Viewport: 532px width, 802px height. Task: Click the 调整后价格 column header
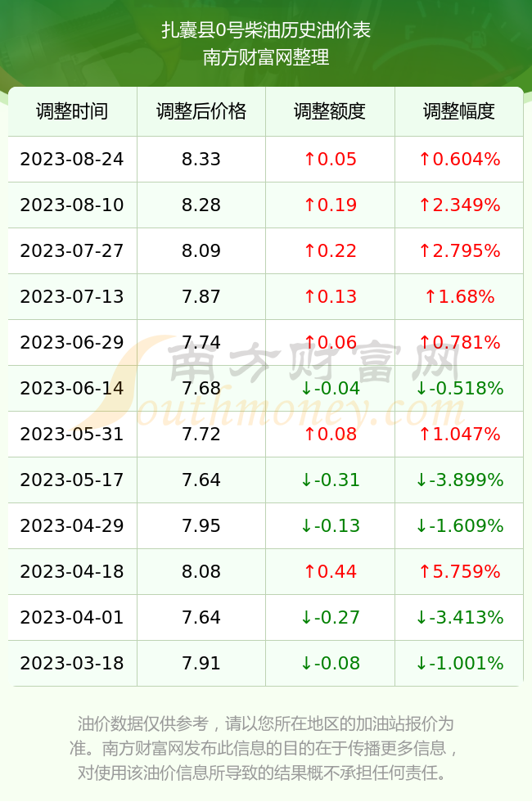point(201,111)
